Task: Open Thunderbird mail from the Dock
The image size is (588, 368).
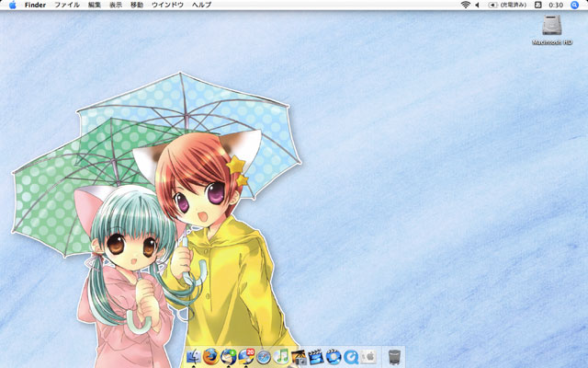Action: click(229, 356)
